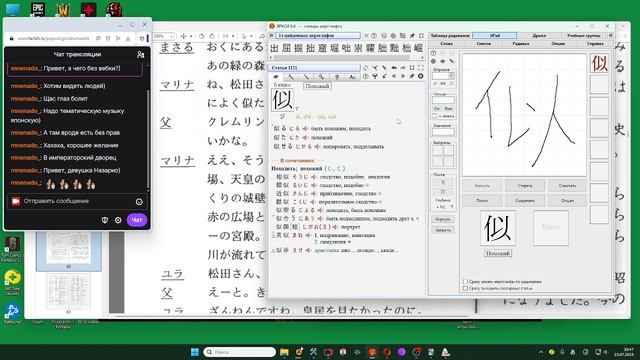Click the filter funnel icon in article toolbar
This screenshot has width=640, height=360.
tap(375, 76)
